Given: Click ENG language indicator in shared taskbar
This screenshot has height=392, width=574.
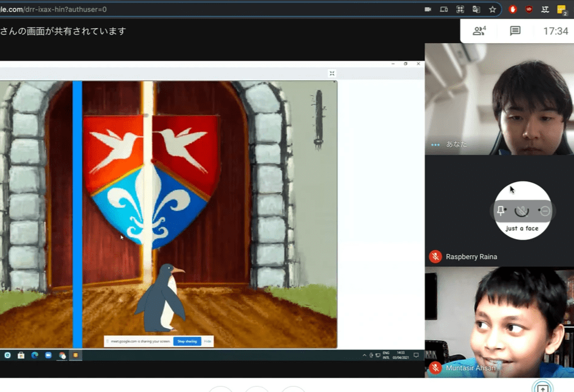Looking at the screenshot, I should [386, 355].
